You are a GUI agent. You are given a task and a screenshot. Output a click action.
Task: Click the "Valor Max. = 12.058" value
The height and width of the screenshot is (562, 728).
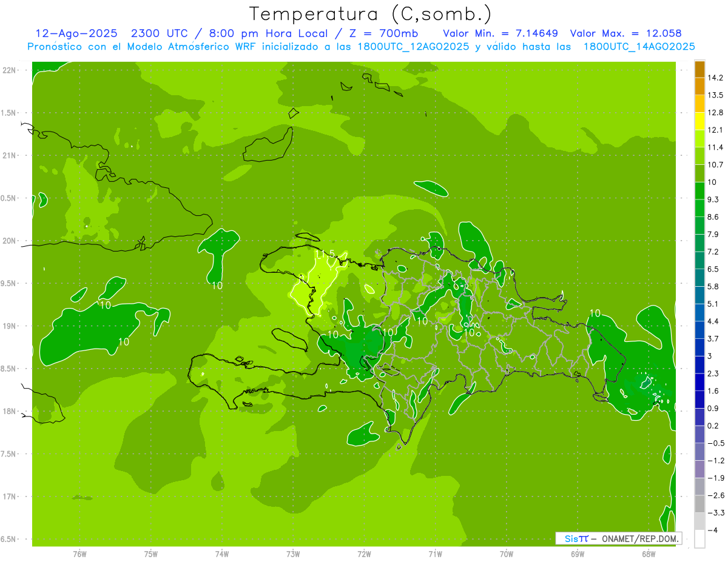tap(625, 33)
